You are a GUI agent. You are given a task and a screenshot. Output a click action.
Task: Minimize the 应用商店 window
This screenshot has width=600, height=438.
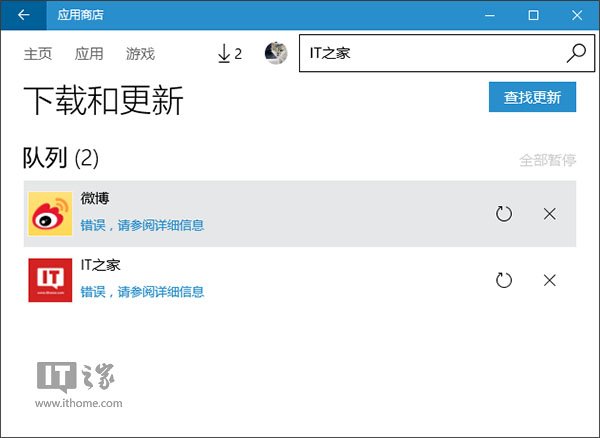point(489,15)
